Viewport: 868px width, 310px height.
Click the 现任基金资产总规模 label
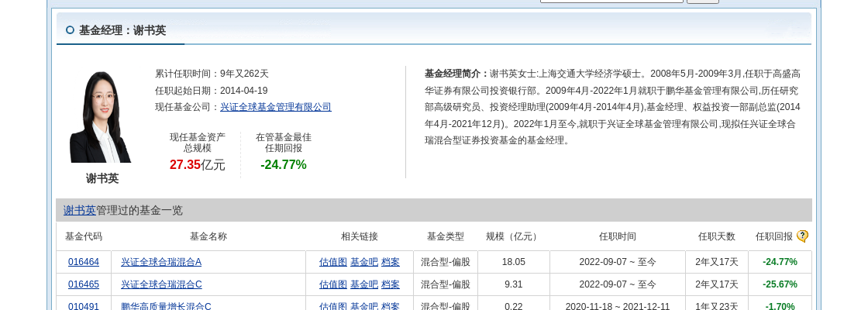197,143
